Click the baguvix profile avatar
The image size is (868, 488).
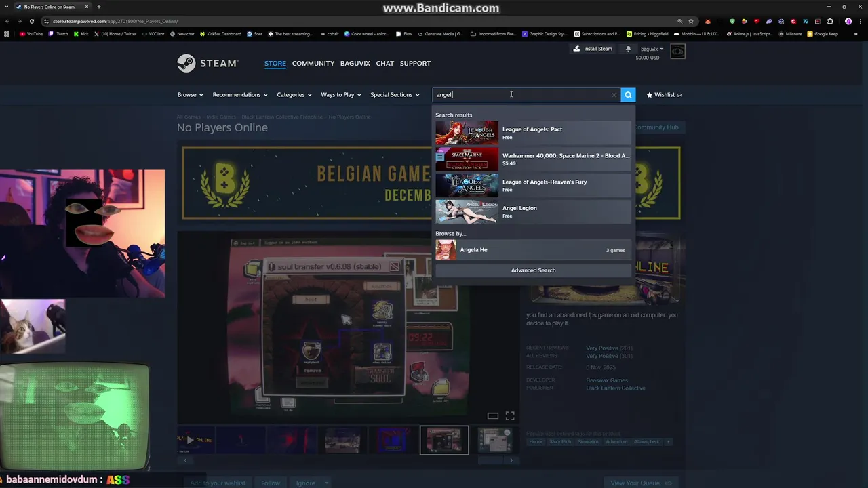[x=677, y=52]
